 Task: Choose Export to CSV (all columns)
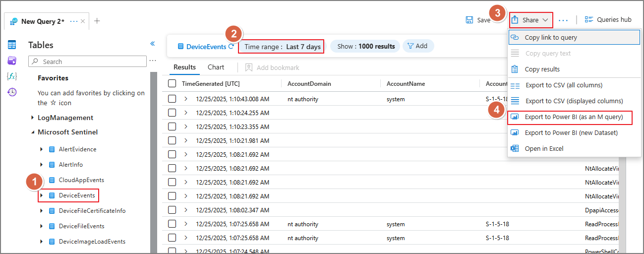575,85
